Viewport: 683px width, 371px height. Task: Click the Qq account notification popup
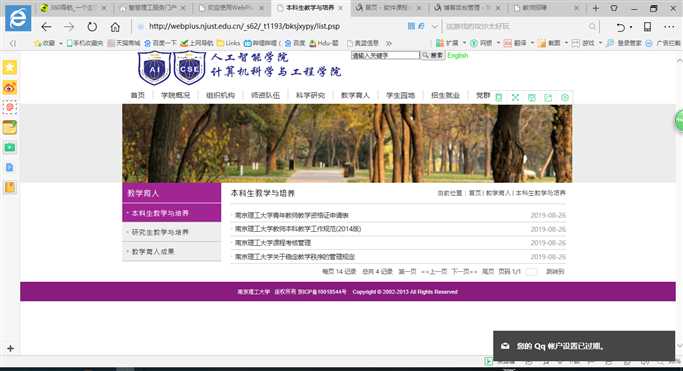584,346
